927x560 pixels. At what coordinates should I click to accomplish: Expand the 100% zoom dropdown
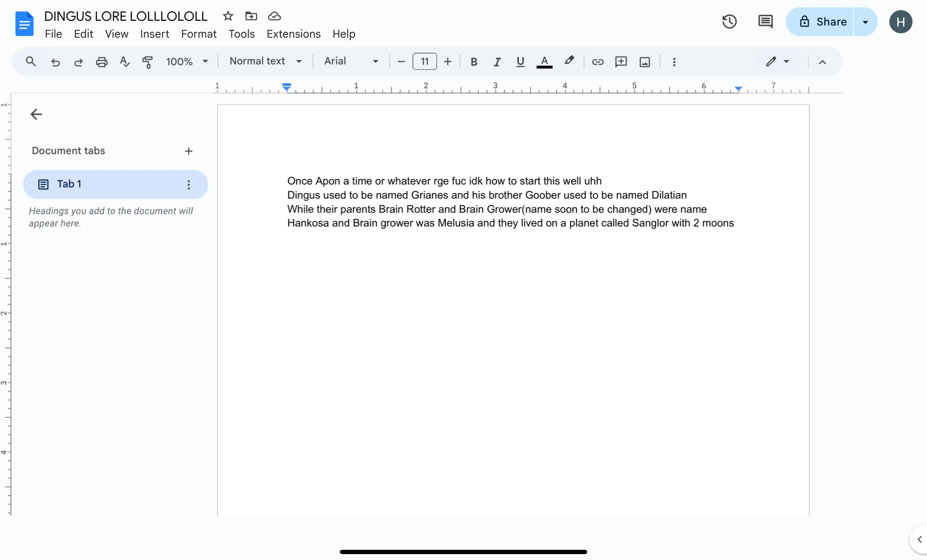click(x=187, y=62)
